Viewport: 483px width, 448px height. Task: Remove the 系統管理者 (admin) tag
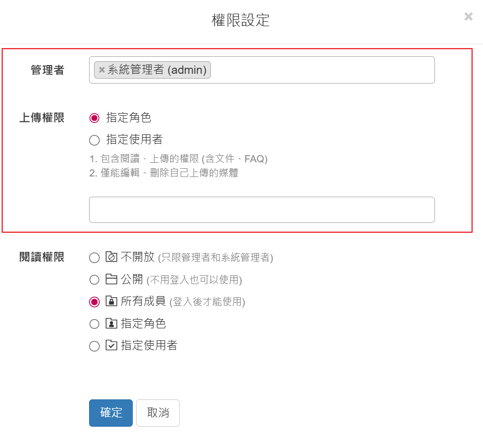102,70
